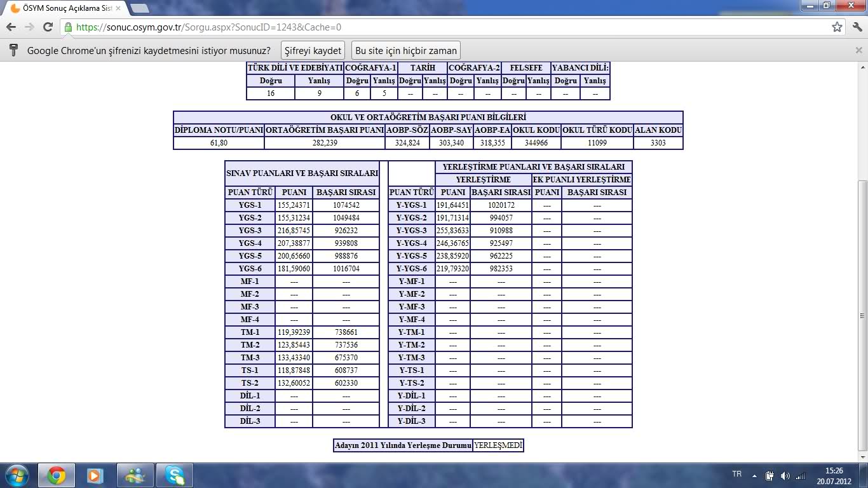Click the green padlock security icon

point(68,27)
